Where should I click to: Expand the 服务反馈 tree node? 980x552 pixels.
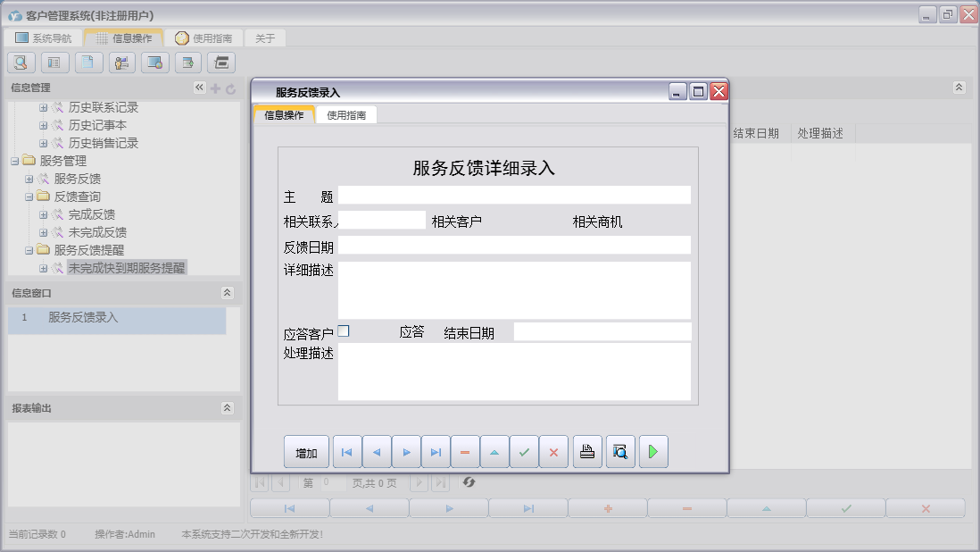click(29, 179)
